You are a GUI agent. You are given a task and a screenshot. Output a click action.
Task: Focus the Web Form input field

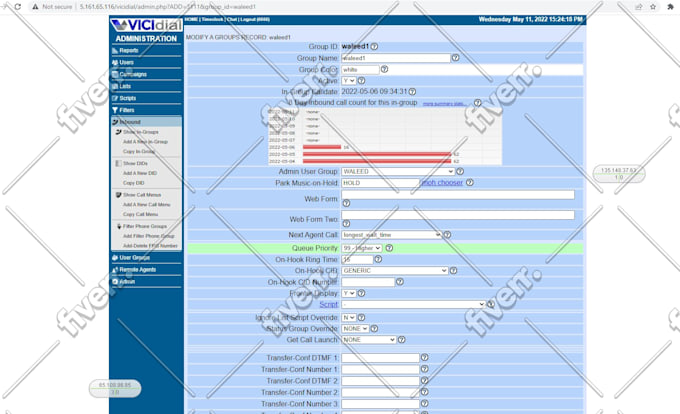click(458, 195)
